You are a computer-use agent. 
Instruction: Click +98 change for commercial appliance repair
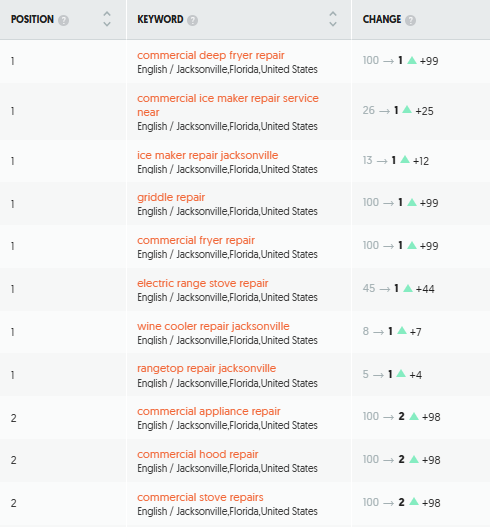point(431,417)
